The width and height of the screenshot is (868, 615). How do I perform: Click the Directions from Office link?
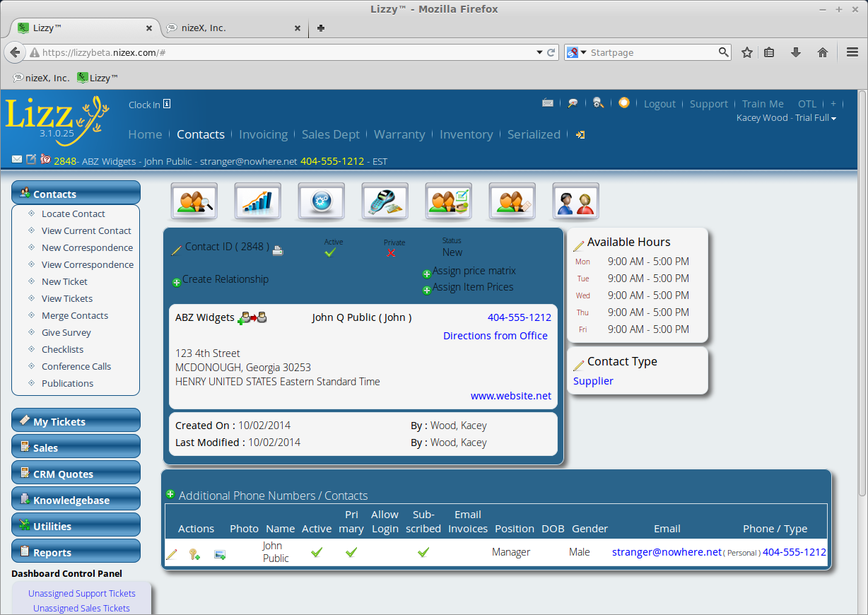click(495, 336)
